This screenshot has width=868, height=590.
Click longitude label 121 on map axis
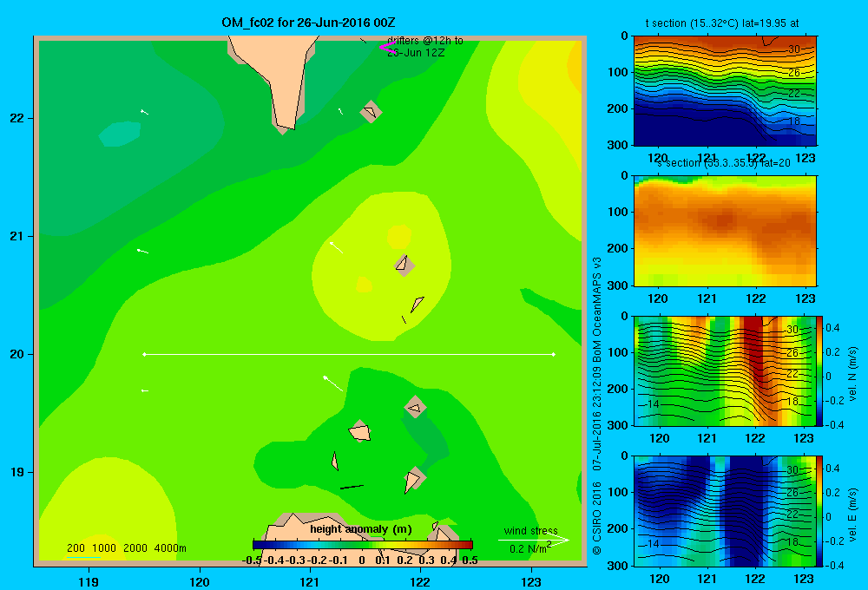point(310,581)
